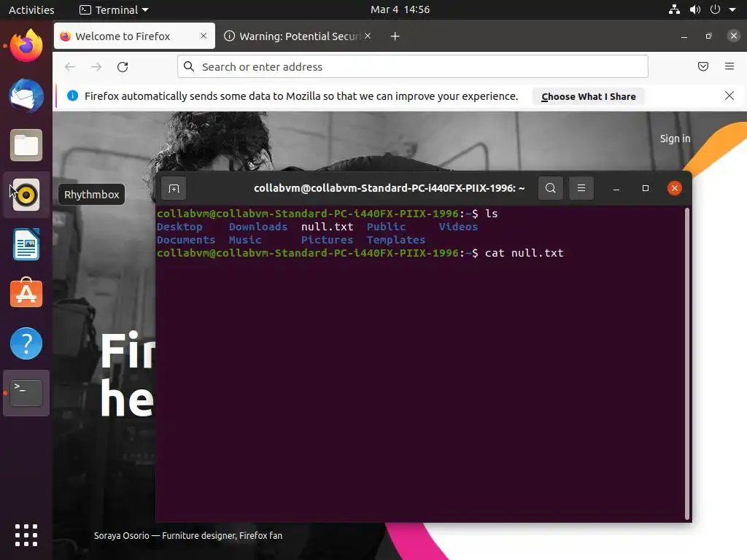Click Downloads in terminal listing
The image size is (747, 560).
pyautogui.click(x=258, y=227)
